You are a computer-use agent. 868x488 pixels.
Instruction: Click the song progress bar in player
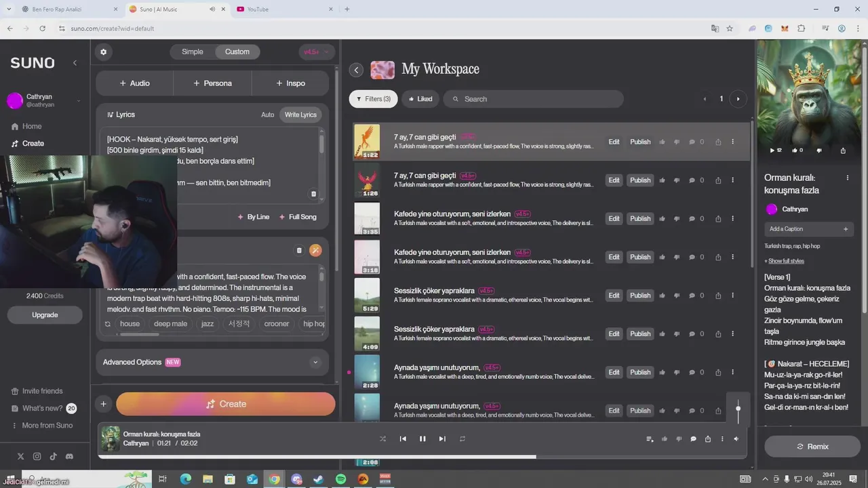pyautogui.click(x=422, y=457)
